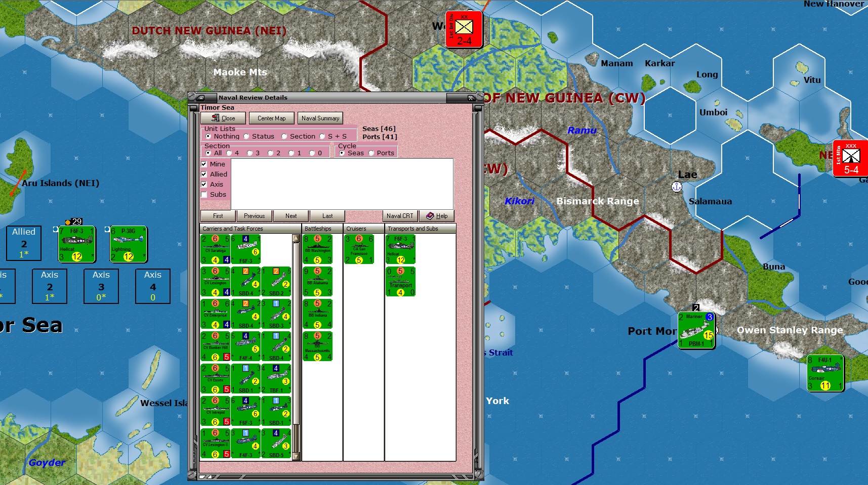Click the Allied 2 sea-box section
This screenshot has width=868, height=485.
tap(24, 243)
